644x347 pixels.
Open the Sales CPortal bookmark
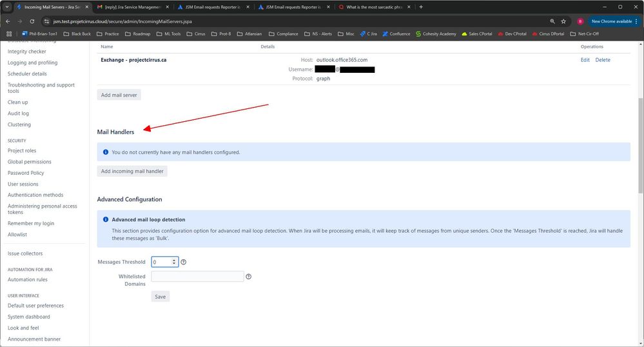[x=477, y=34]
